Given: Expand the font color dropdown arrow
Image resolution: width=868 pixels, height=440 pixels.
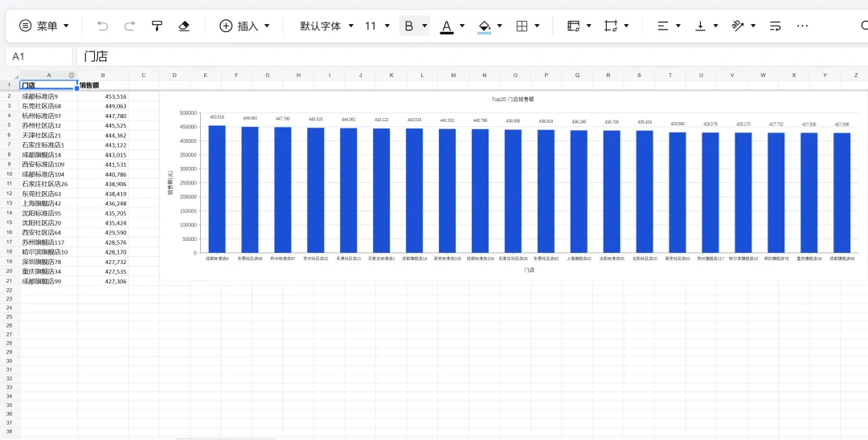Looking at the screenshot, I should [462, 26].
